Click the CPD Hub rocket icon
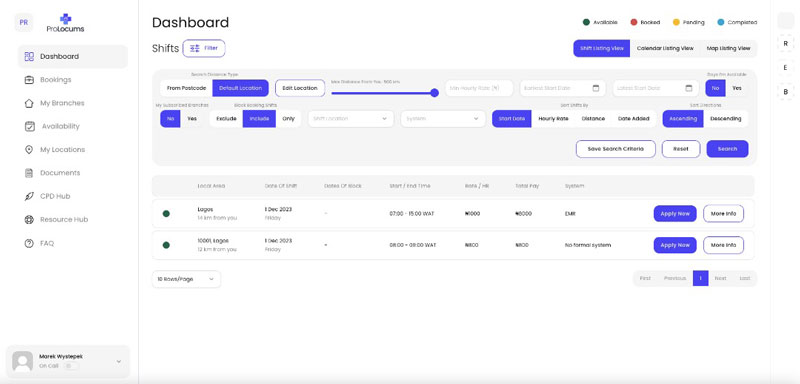The image size is (800, 384). click(29, 196)
